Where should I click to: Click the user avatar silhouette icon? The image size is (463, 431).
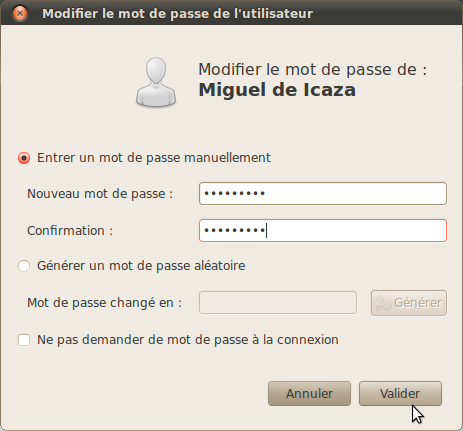pyautogui.click(x=156, y=83)
